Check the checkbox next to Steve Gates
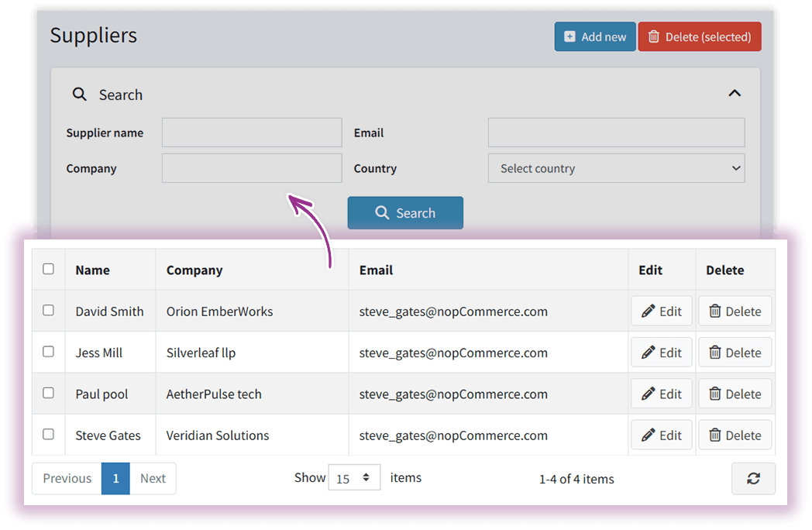Image resolution: width=812 pixels, height=530 pixels. coord(48,435)
